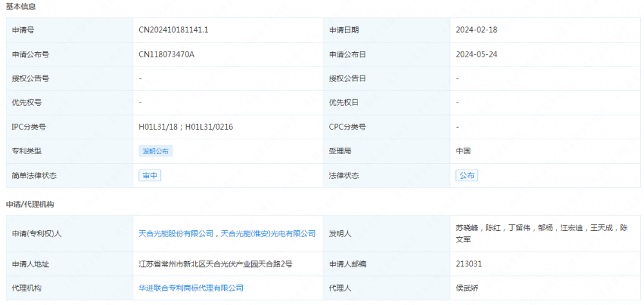Click the 公布 legal status tag

click(x=466, y=175)
